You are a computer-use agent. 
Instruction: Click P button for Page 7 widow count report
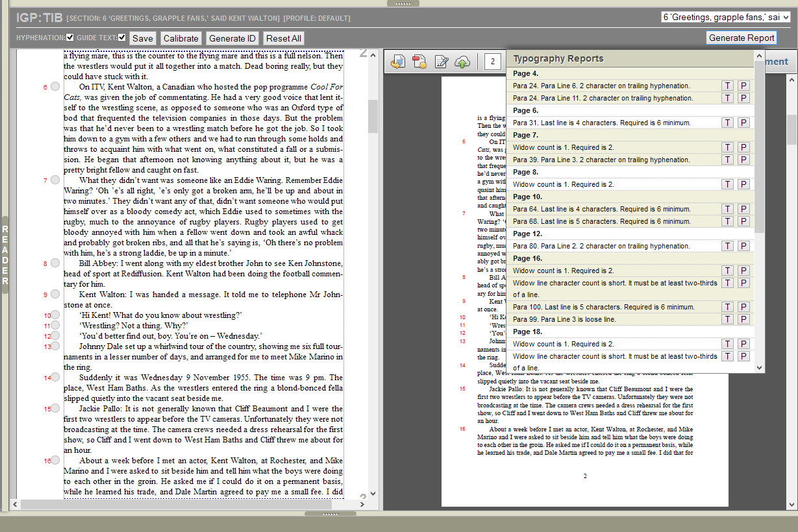(x=743, y=147)
